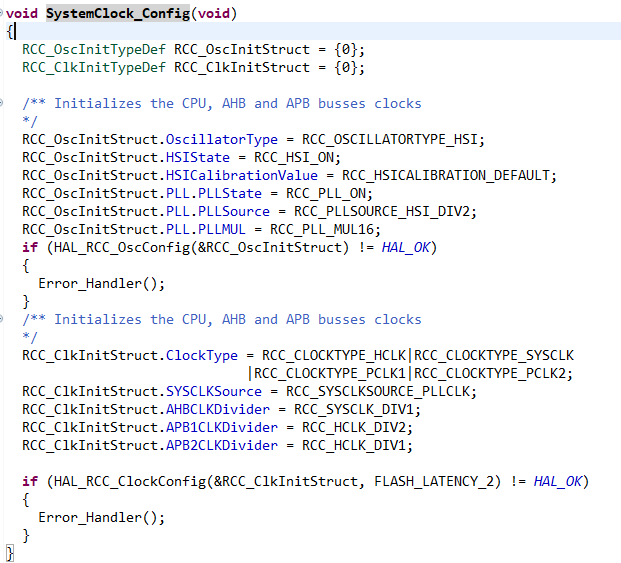Click the RCC_CLOCKTYPE_PCLK2 constant
This screenshot has width=621, height=563.
coord(490,373)
